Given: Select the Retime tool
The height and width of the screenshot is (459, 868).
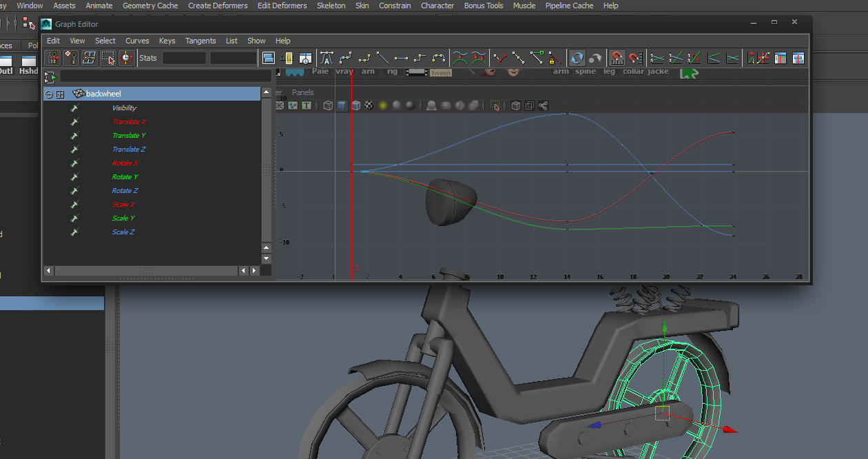Looking at the screenshot, I should point(127,58).
